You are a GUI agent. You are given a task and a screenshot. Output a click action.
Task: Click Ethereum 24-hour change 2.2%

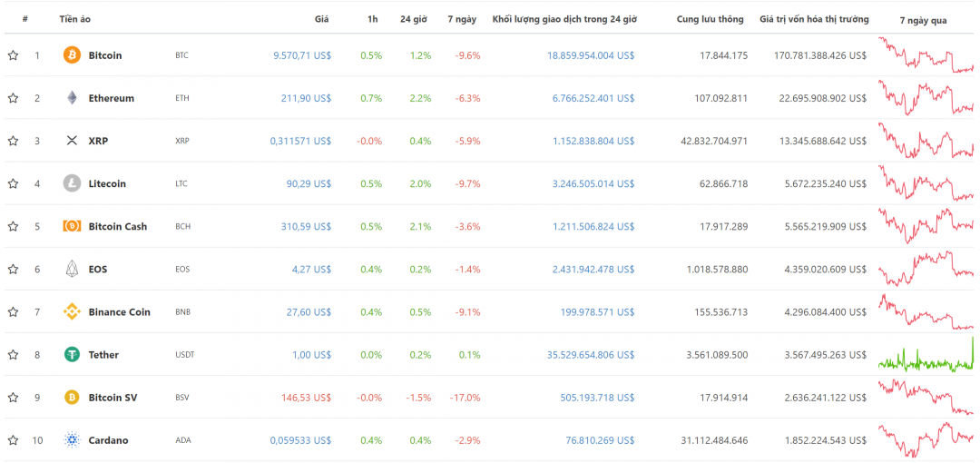[421, 98]
